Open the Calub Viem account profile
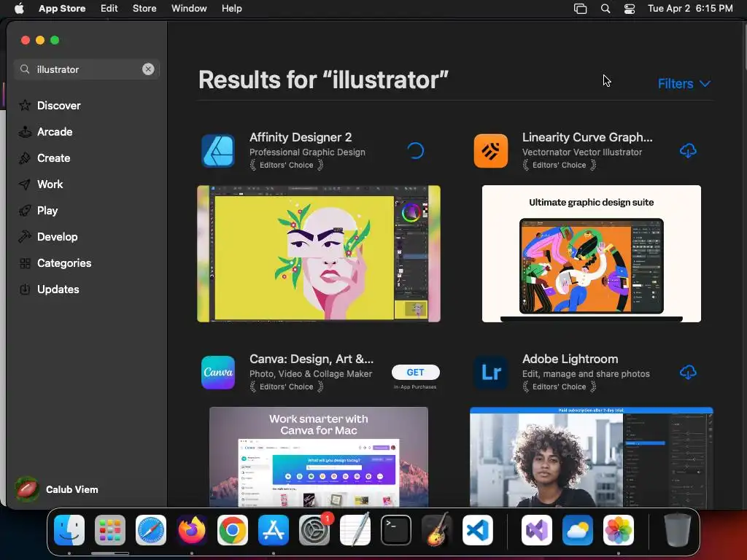This screenshot has width=747, height=560. (x=57, y=489)
